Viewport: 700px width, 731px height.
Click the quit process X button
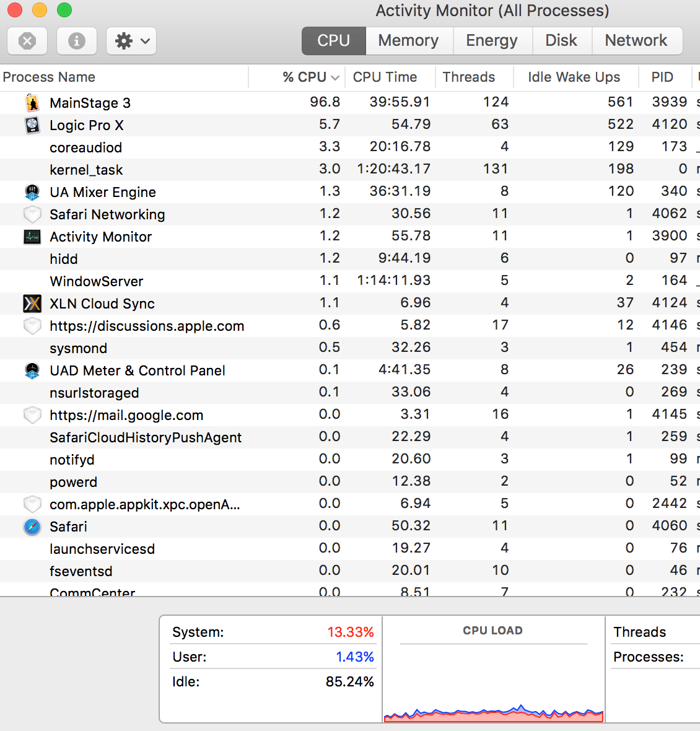(27, 41)
